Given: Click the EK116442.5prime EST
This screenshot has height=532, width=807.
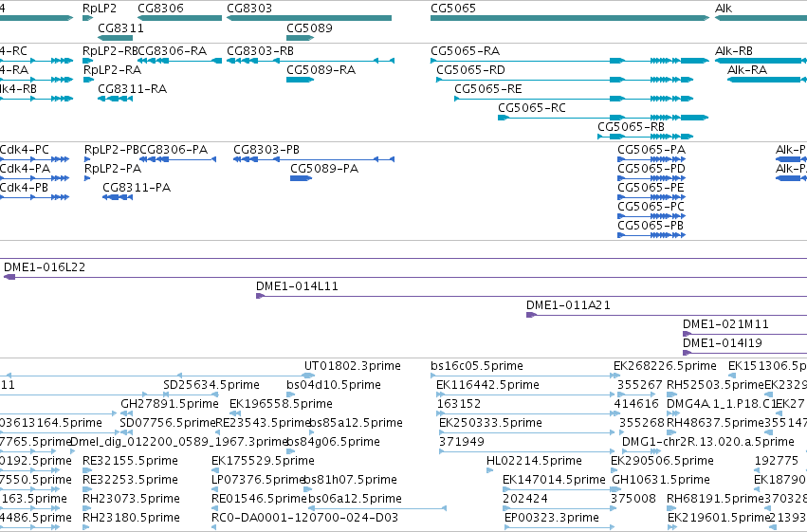Looking at the screenshot, I should (x=525, y=395).
